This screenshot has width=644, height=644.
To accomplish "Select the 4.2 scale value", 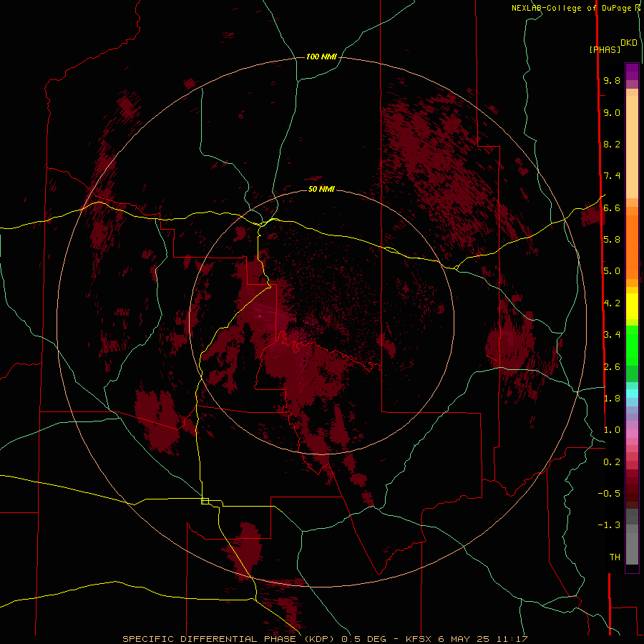I will [612, 303].
